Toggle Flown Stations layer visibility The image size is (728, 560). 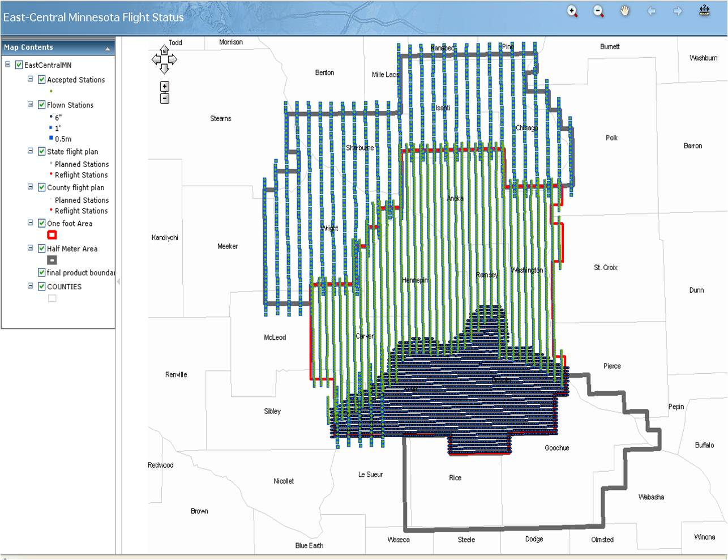[41, 105]
